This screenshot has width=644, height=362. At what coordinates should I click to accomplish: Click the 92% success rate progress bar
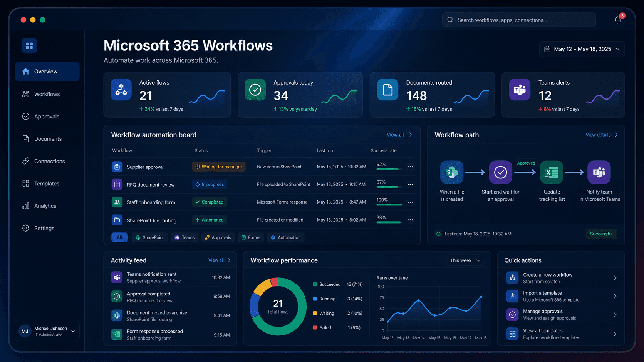389,169
